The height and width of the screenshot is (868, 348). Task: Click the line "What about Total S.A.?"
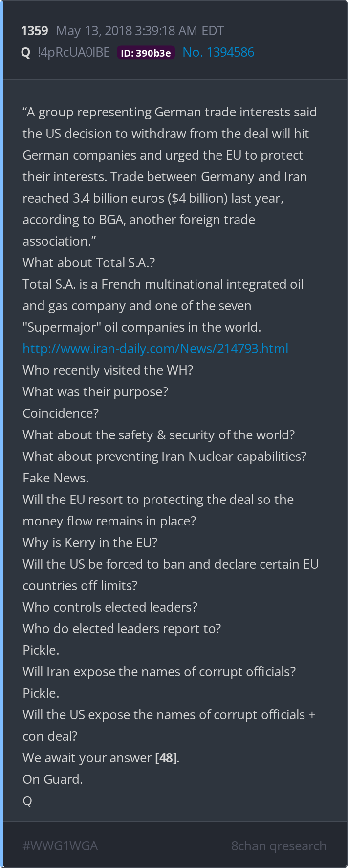pos(88,263)
